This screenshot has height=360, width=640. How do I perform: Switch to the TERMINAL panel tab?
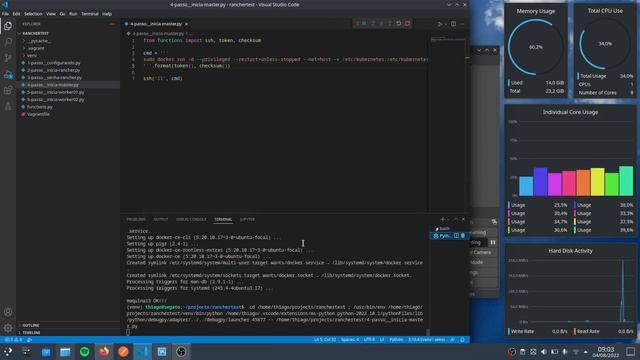pos(223,220)
